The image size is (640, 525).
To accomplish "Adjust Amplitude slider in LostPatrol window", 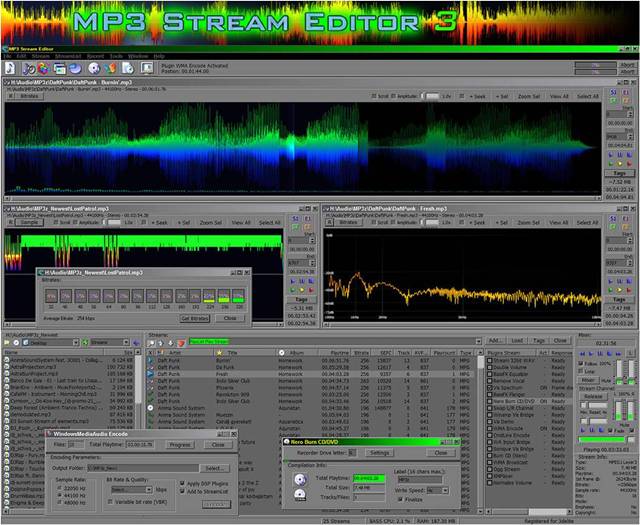I will pyautogui.click(x=113, y=222).
